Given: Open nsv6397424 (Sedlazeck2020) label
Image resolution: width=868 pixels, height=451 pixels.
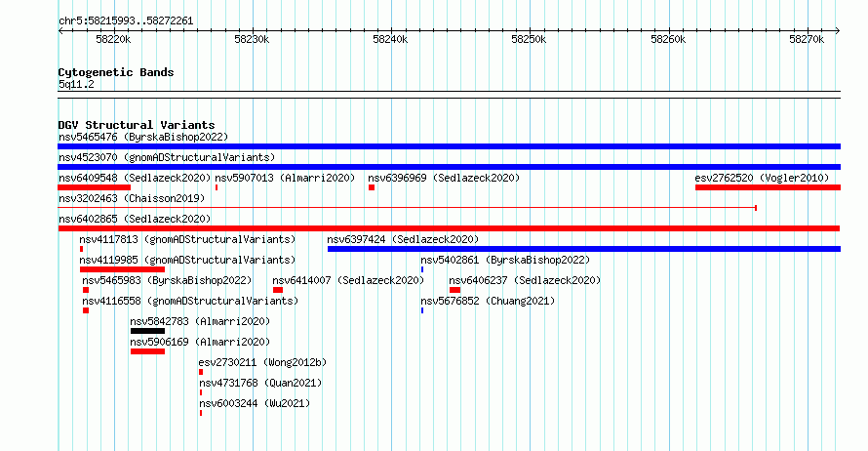Looking at the screenshot, I should pyautogui.click(x=403, y=239).
